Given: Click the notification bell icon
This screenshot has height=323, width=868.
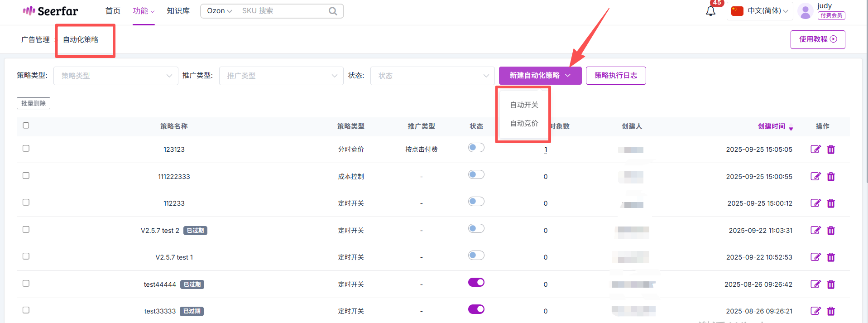Looking at the screenshot, I should coord(710,11).
